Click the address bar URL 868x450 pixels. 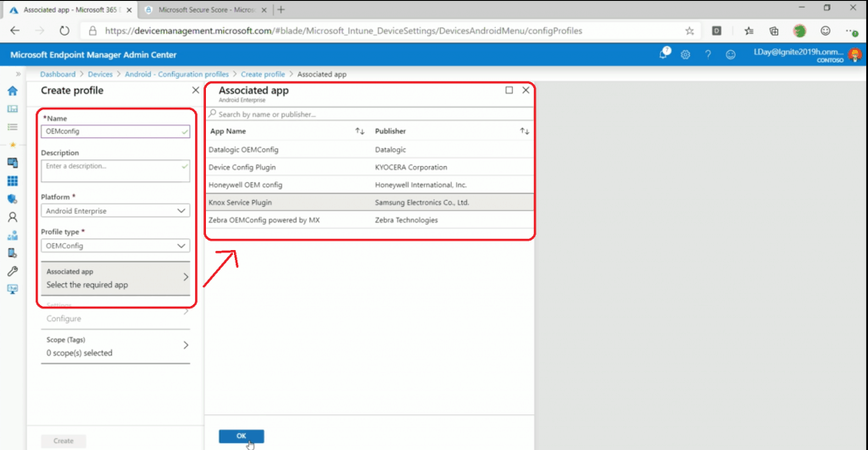click(x=343, y=31)
